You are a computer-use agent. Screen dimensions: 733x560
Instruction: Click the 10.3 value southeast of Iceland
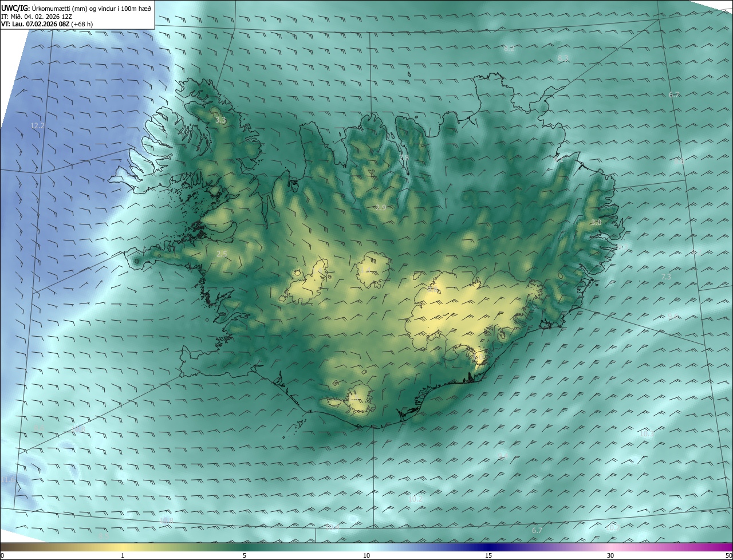click(647, 434)
